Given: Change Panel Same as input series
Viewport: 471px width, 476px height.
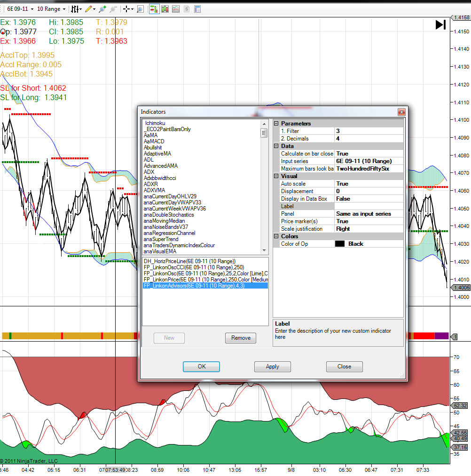Looking at the screenshot, I should pyautogui.click(x=369, y=214).
